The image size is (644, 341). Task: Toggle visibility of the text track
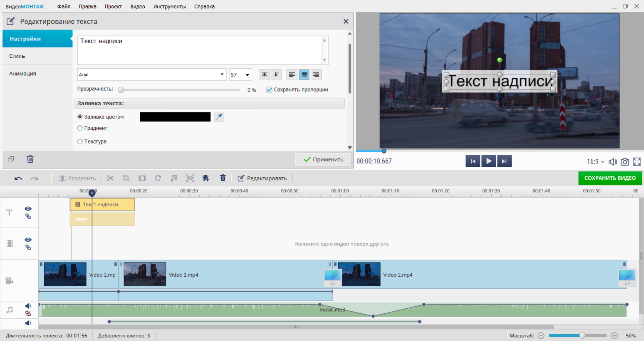pyautogui.click(x=28, y=209)
